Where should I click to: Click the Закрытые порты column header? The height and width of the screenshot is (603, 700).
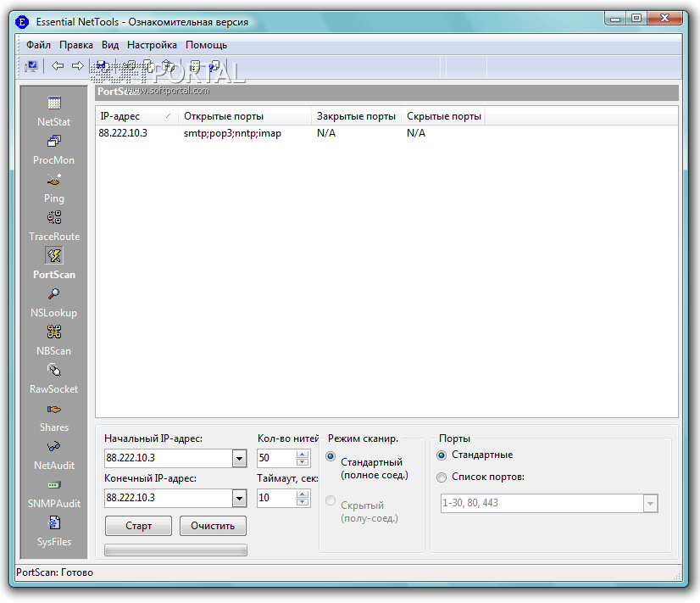click(356, 116)
